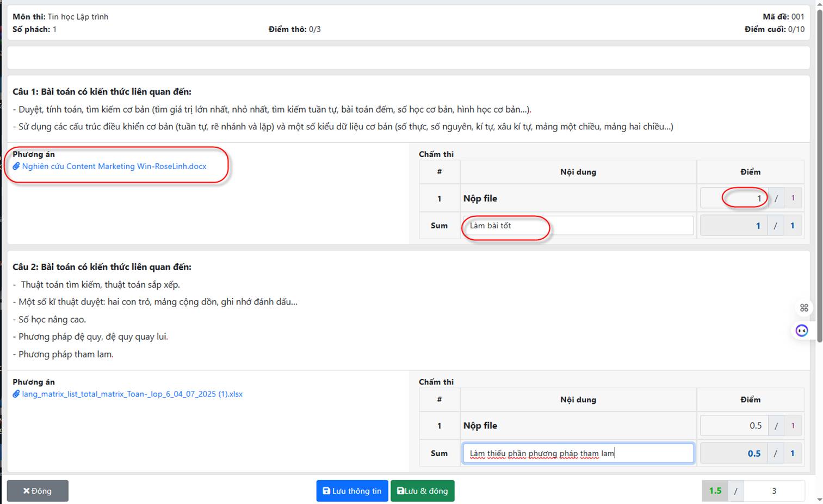Edit Câu 2 Nộp file score 0.5 field

(733, 426)
